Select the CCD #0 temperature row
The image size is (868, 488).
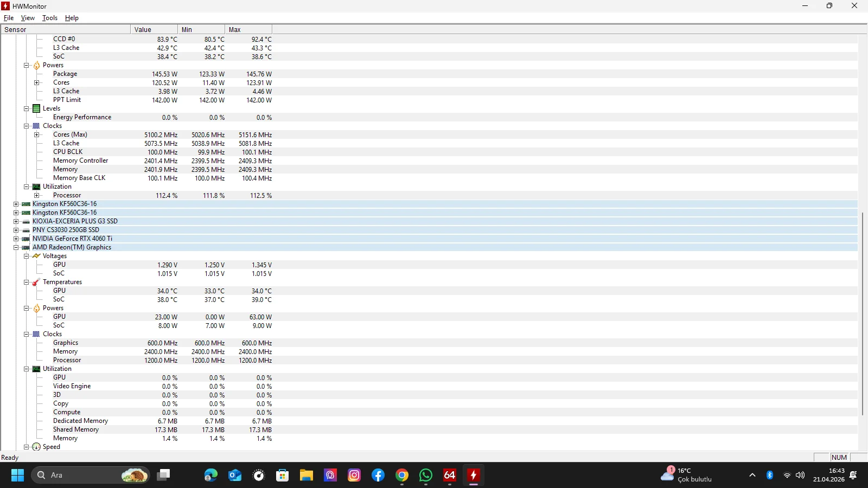click(x=429, y=39)
